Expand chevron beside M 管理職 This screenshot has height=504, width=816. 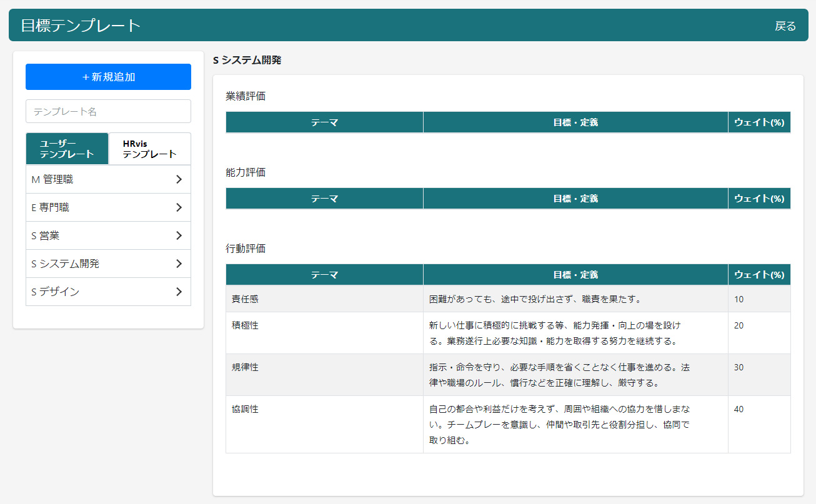click(179, 179)
